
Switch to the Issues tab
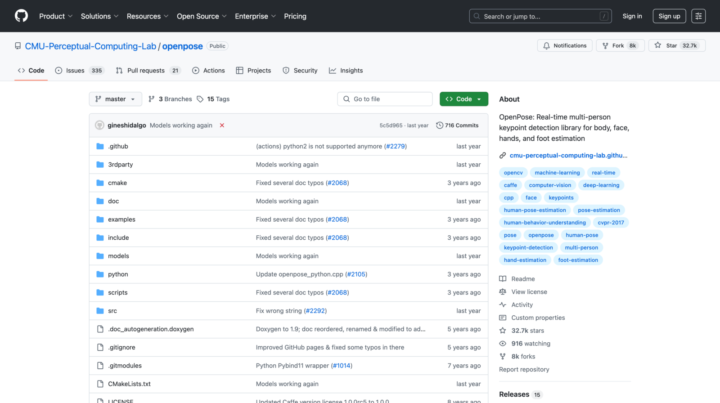tap(79, 71)
